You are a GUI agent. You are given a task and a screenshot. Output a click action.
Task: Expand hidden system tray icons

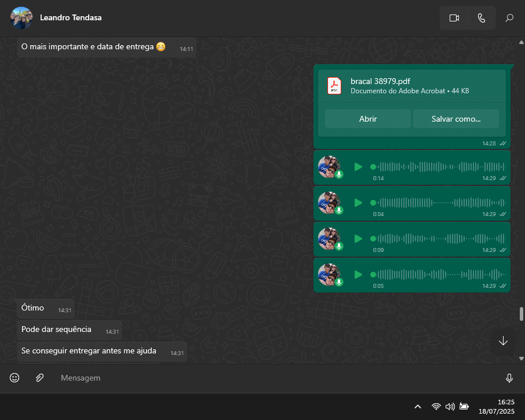point(417,407)
